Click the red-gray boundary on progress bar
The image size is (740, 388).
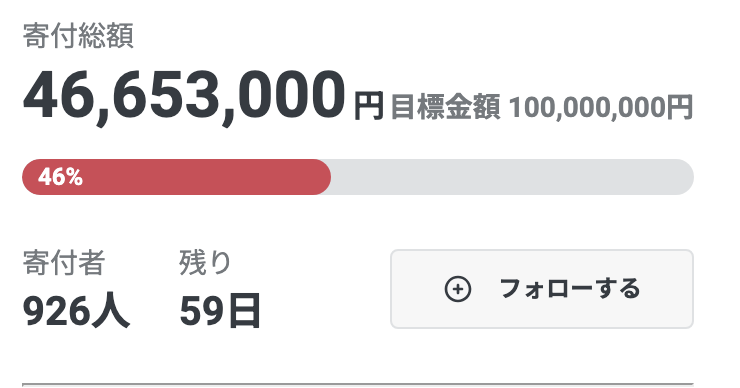pos(331,177)
